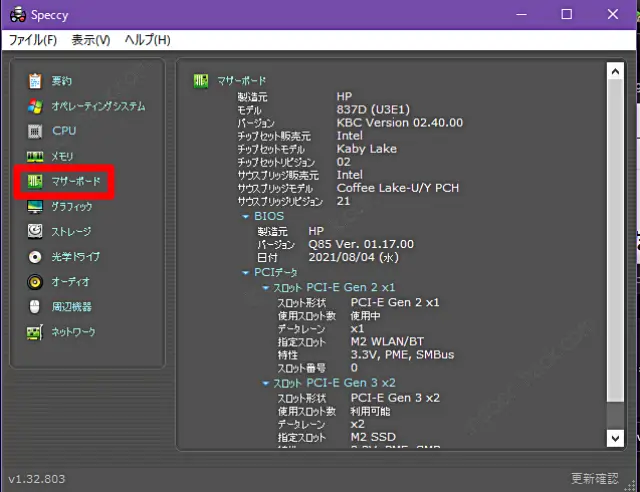Collapse the PCIデータ section arrow
Screen dimensions: 640x492
coord(246,273)
